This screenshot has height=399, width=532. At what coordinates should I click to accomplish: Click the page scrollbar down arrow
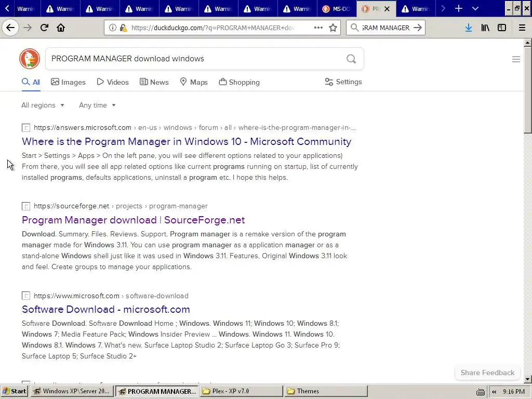(x=527, y=379)
